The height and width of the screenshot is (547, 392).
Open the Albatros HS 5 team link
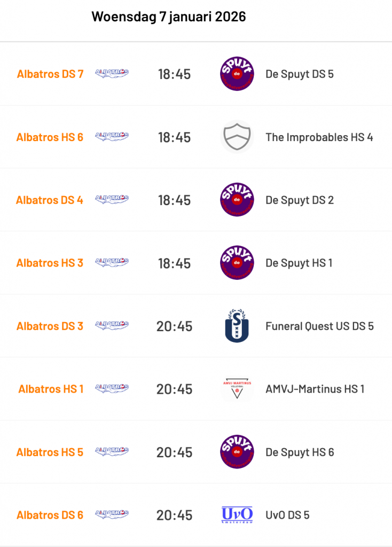(x=50, y=452)
